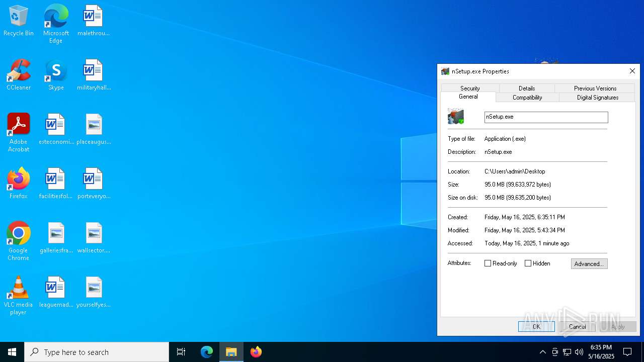The height and width of the screenshot is (362, 644).
Task: Select the Microsoft Edge desktop shortcut
Action: 56,24
